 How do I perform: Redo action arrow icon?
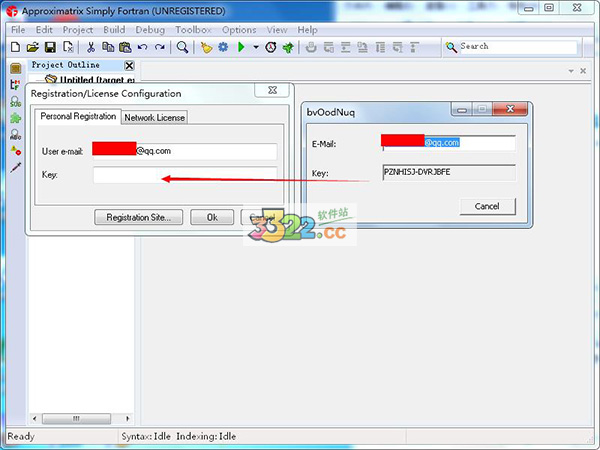(x=160, y=47)
